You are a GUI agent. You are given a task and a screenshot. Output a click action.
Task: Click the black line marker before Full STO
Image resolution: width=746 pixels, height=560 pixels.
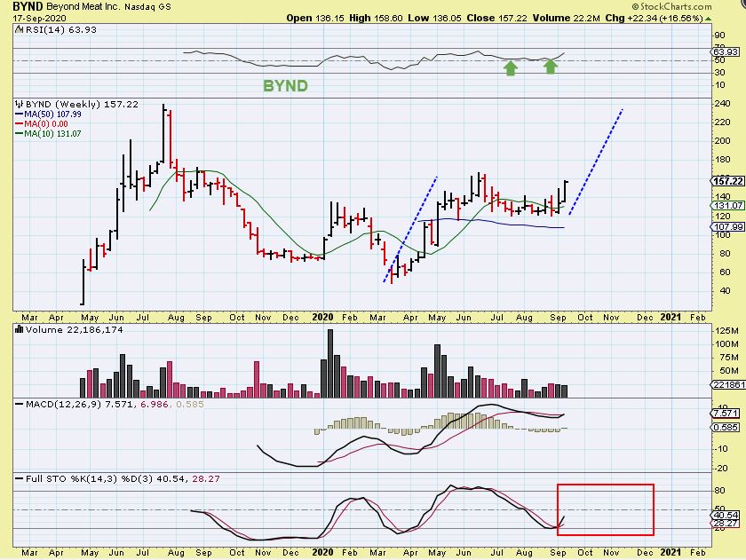click(x=19, y=478)
